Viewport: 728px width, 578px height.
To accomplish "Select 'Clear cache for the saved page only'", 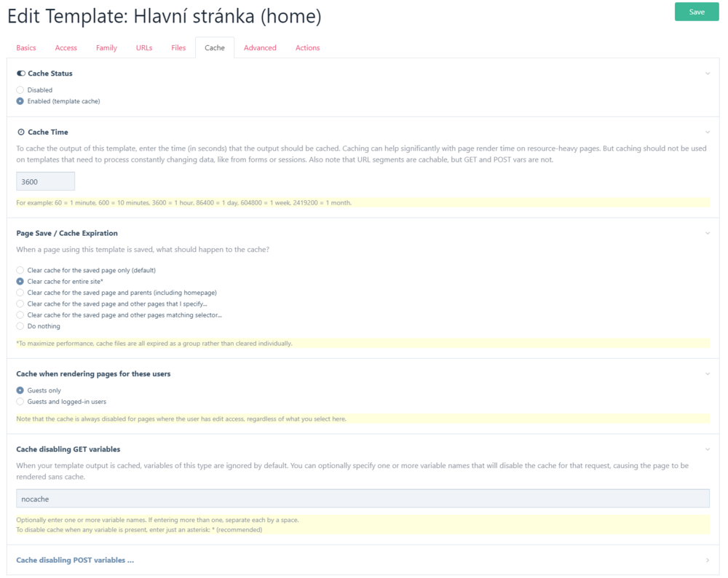I will pyautogui.click(x=20, y=270).
